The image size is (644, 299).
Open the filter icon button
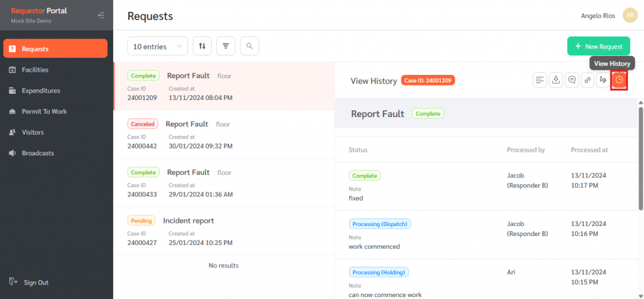[226, 46]
